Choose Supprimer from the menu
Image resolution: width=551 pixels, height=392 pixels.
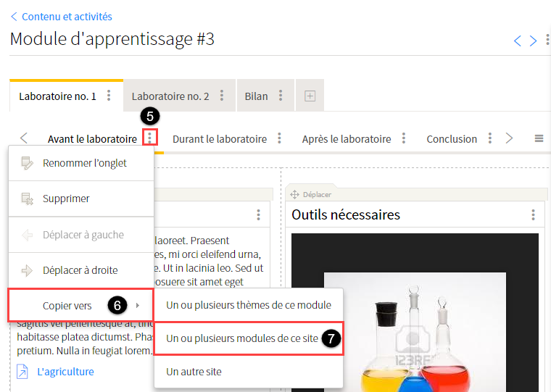pyautogui.click(x=81, y=199)
